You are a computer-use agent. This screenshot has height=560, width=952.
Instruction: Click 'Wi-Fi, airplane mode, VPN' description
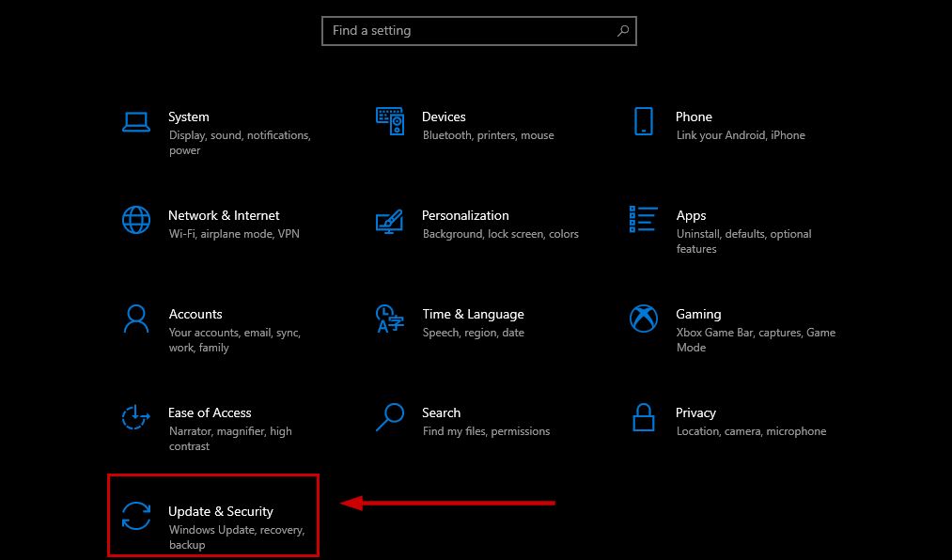click(x=234, y=234)
